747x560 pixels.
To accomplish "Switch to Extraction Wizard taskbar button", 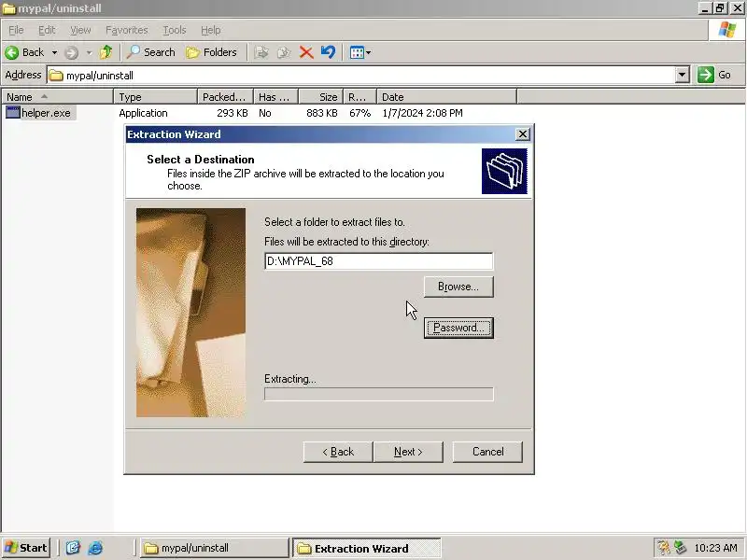I will point(366,548).
